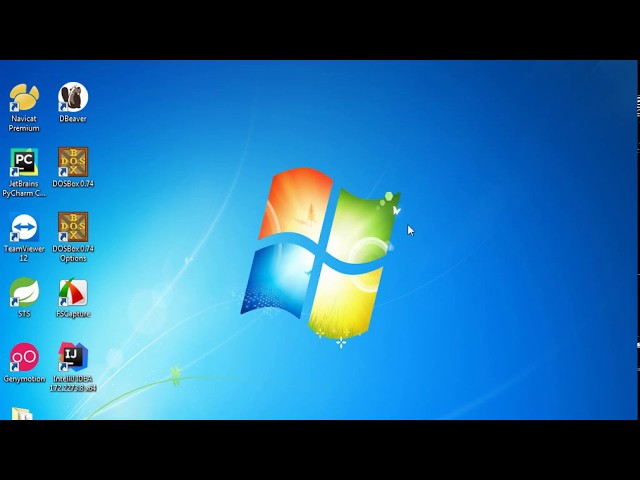This screenshot has height=480, width=640.
Task: Click the "DBeaver" label text
Action: 73,119
